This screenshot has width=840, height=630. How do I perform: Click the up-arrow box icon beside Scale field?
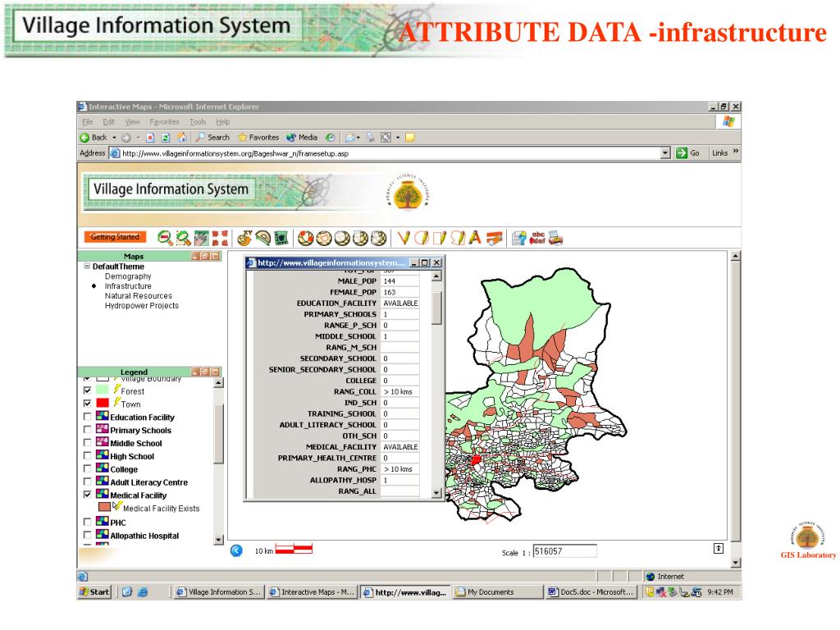(719, 549)
